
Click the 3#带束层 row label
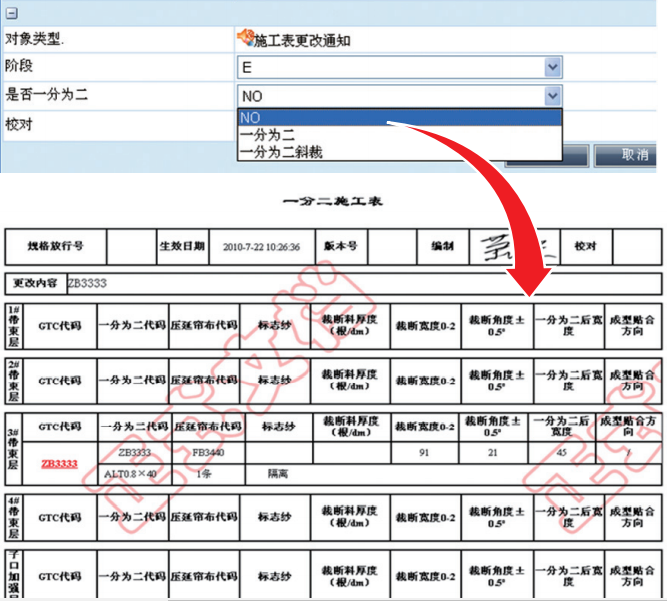pos(14,449)
